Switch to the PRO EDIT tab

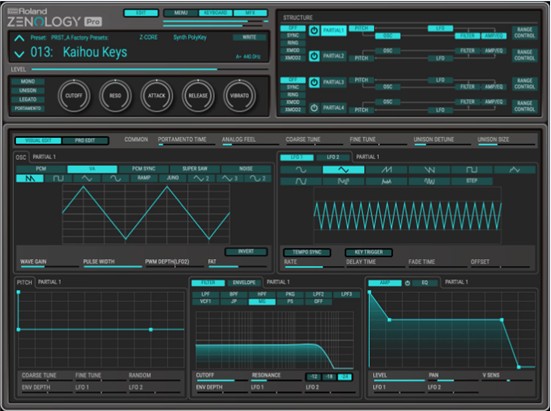pyautogui.click(x=85, y=141)
